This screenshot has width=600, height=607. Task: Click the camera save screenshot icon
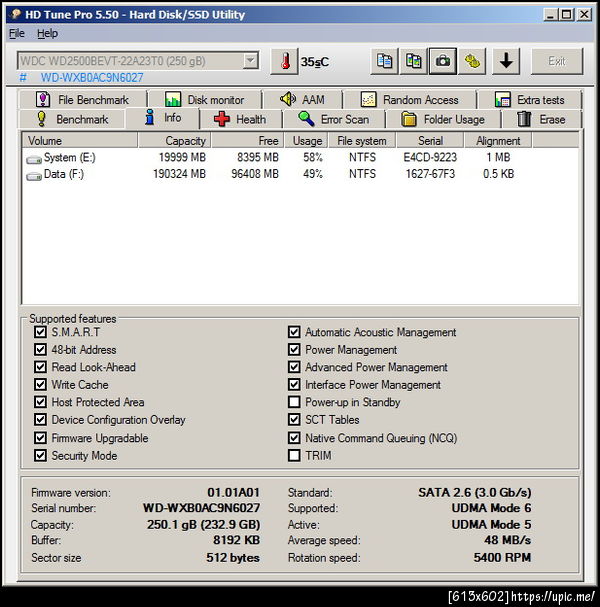point(443,61)
